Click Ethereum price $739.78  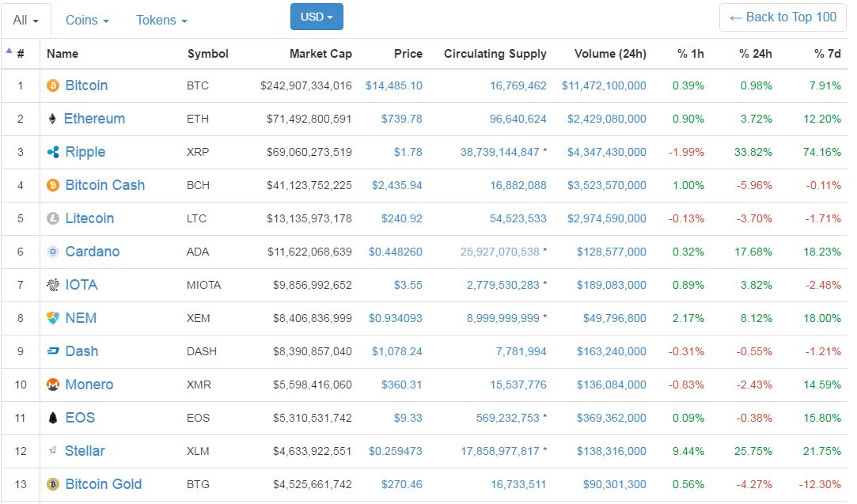click(x=402, y=119)
